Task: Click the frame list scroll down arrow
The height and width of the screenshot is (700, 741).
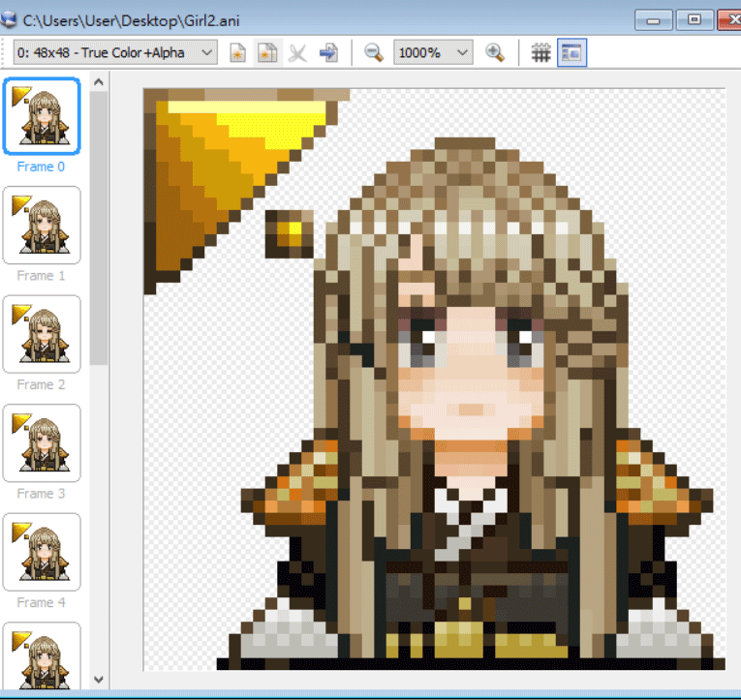Action: point(98,680)
